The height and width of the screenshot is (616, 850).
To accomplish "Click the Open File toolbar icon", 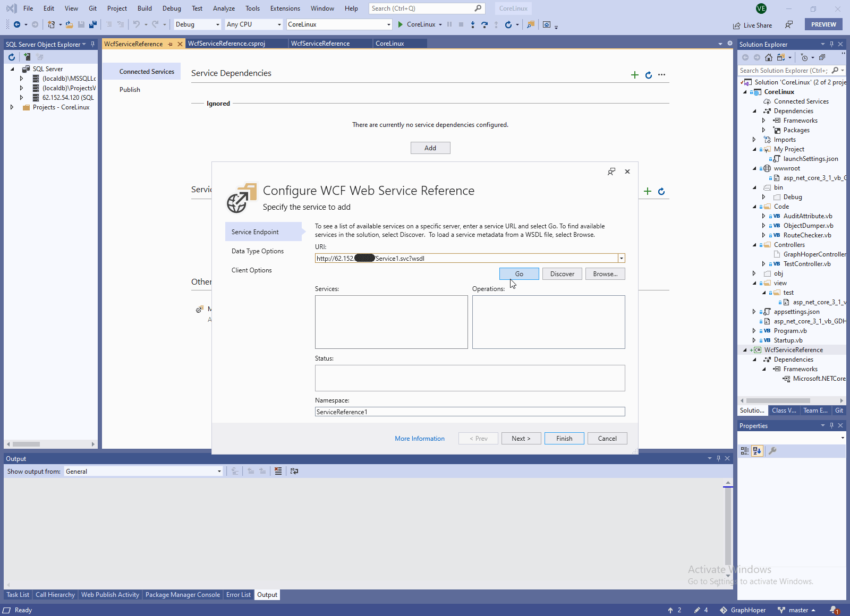I will (x=69, y=24).
